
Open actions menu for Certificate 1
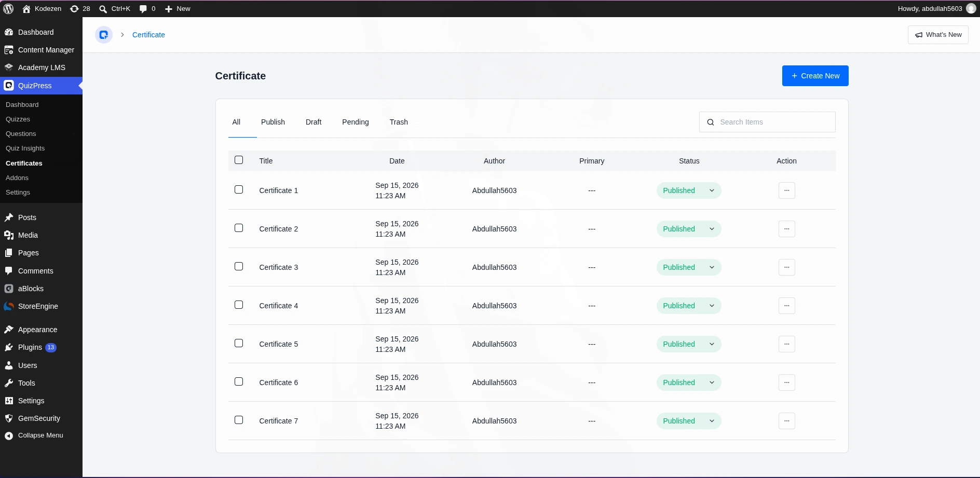786,190
